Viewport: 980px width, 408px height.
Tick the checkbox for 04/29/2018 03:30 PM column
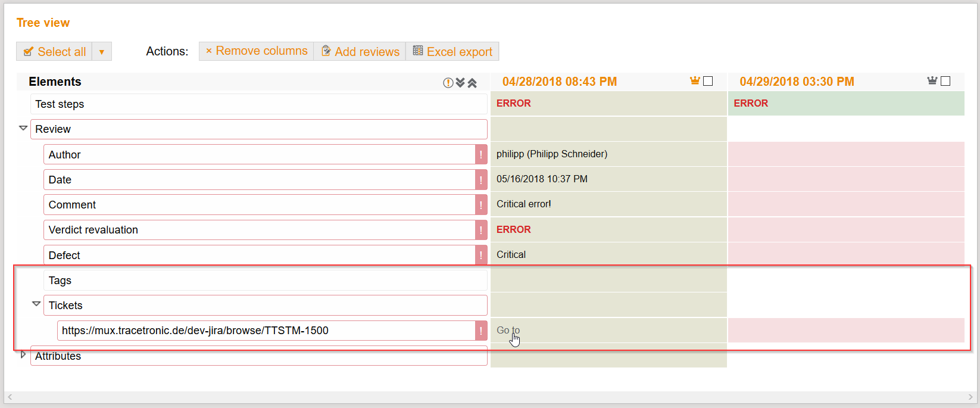tap(945, 81)
